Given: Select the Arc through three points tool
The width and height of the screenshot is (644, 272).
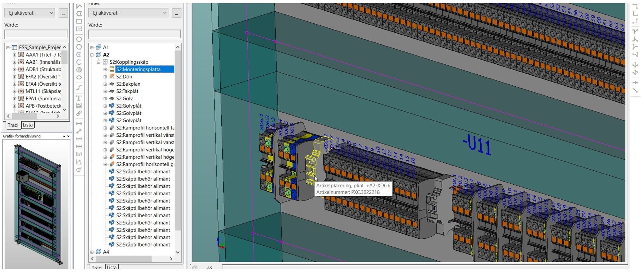Looking at the screenshot, I should coord(79,62).
